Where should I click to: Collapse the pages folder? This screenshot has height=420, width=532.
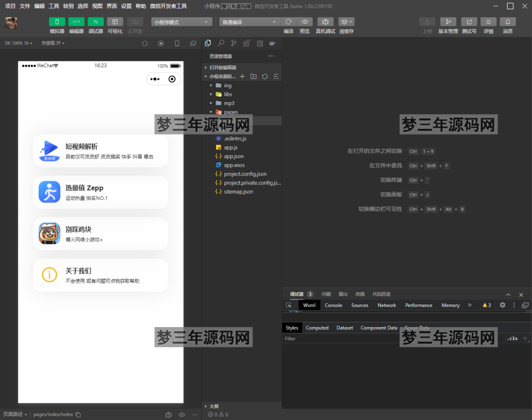pos(242,112)
